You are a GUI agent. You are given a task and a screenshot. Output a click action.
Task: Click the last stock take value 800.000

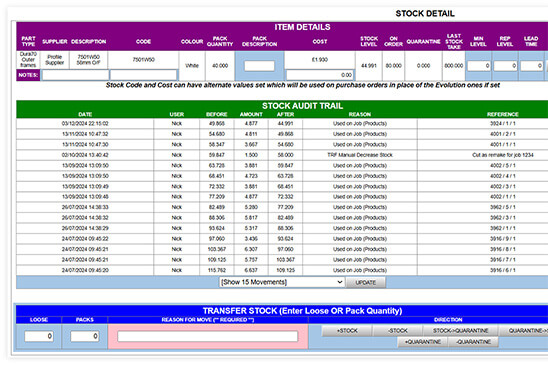pyautogui.click(x=454, y=66)
